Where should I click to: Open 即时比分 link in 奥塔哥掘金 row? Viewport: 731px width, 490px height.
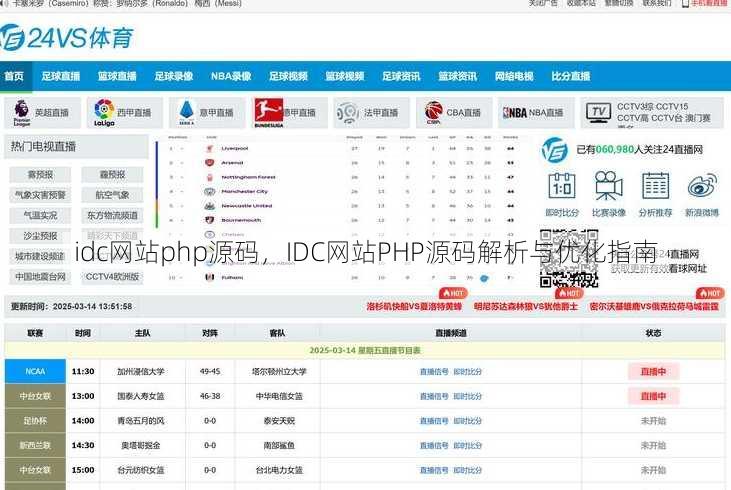pyautogui.click(x=468, y=446)
